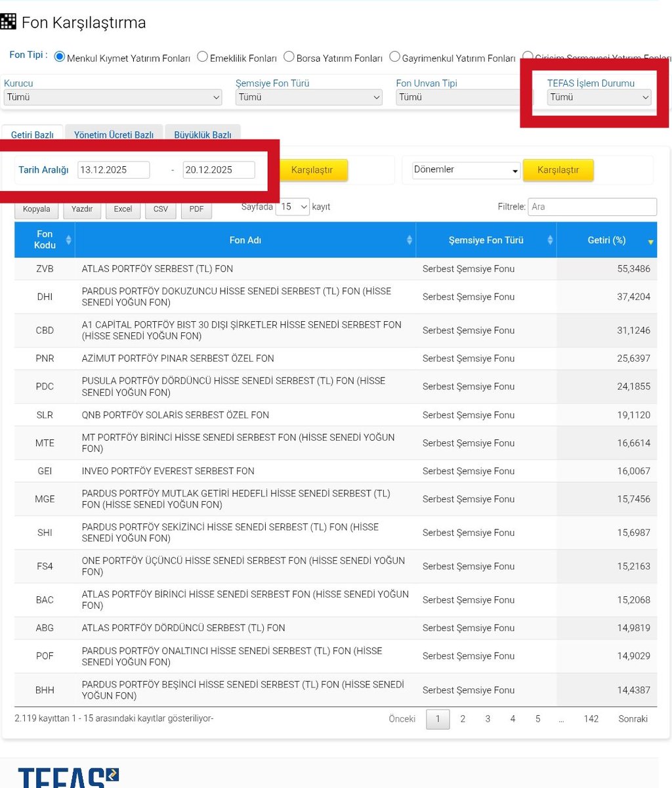This screenshot has height=788, width=672.
Task: Click fund code DHI
Action: tap(45, 297)
